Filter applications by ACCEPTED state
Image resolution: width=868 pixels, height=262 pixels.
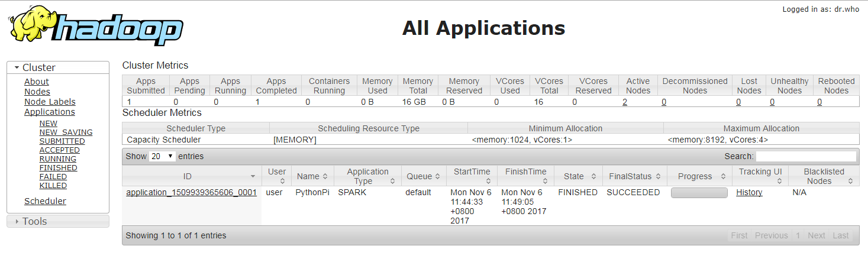pos(59,150)
